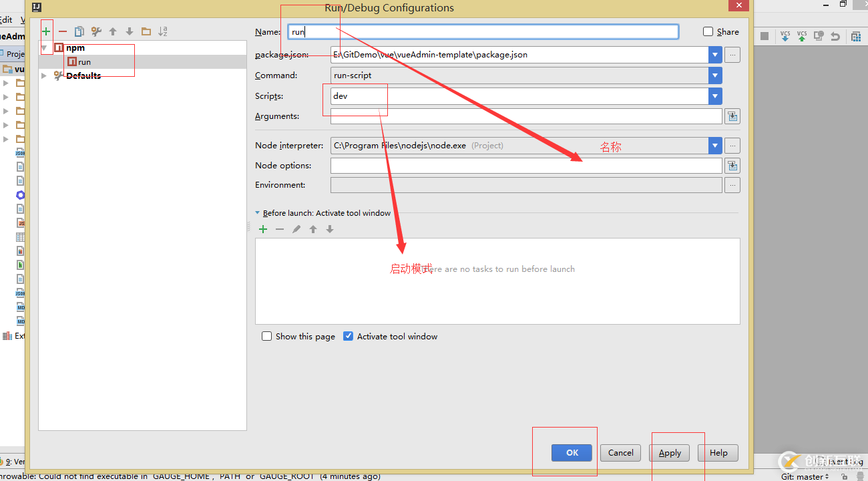Add a before-launch task
Viewport: 868px width, 481px height.
coord(263,229)
